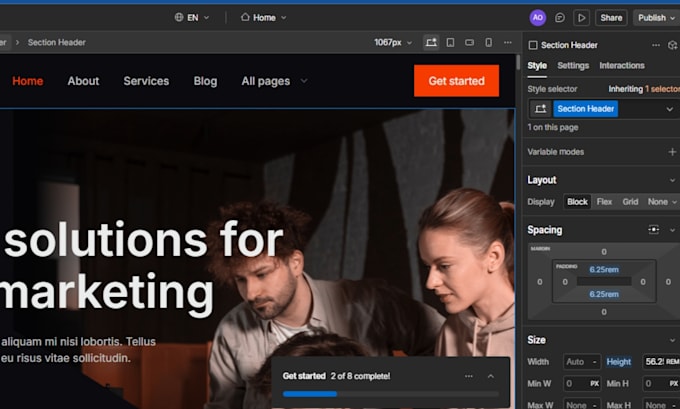The height and width of the screenshot is (409, 680).
Task: Open the Get started checklist three-dot menu
Action: click(x=469, y=376)
